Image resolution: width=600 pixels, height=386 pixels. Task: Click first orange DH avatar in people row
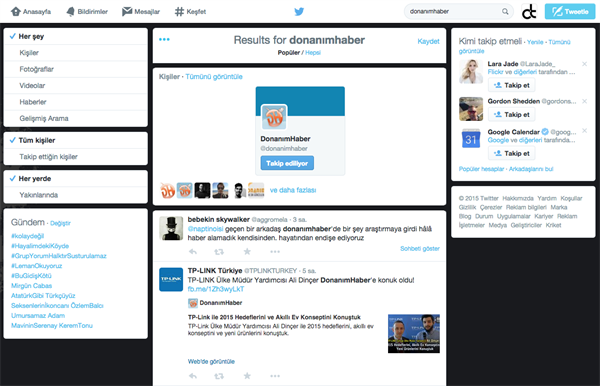[167, 190]
